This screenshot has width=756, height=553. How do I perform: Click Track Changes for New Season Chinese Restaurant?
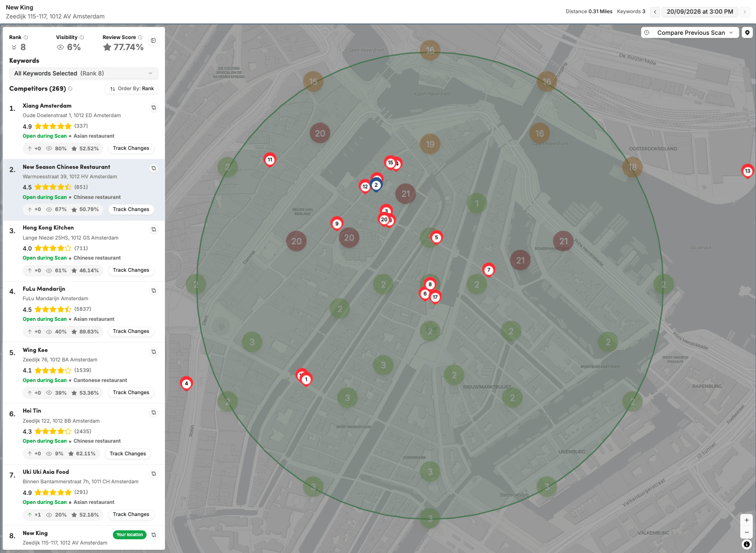pyautogui.click(x=131, y=209)
